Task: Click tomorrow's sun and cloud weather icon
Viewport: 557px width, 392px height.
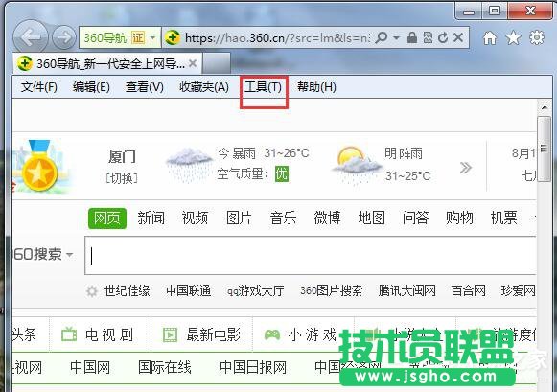Action: [357, 165]
